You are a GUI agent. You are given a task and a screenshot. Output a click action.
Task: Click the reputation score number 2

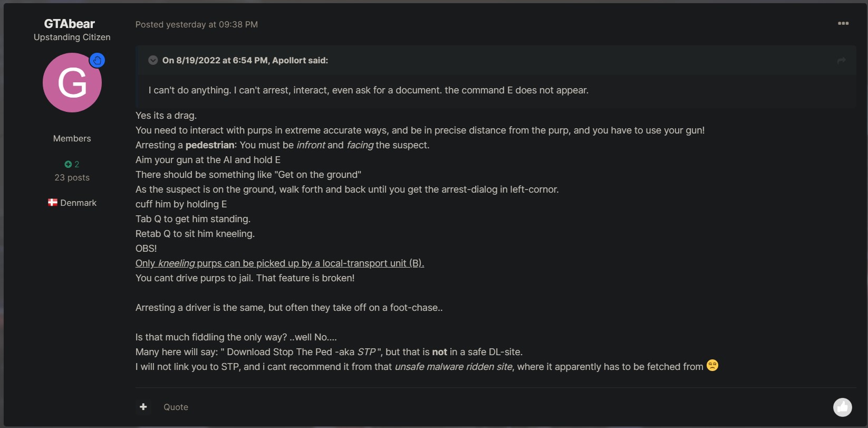point(77,164)
